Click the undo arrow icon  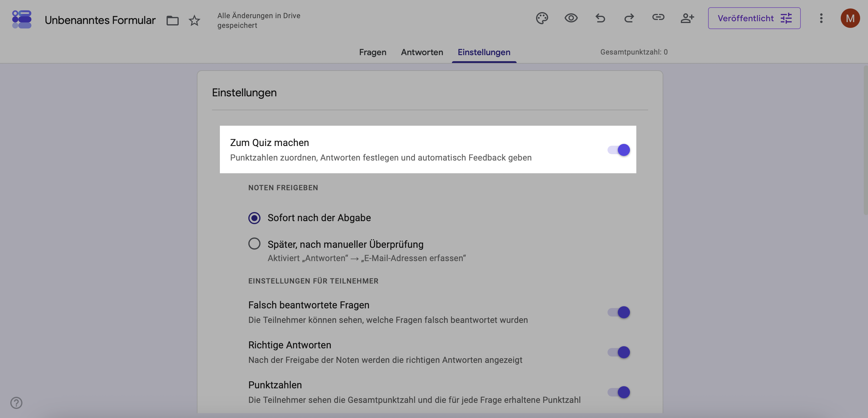[x=600, y=18]
